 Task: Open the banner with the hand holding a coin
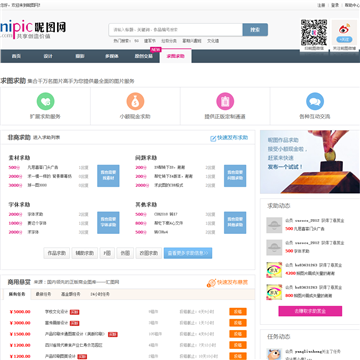tap(310, 162)
